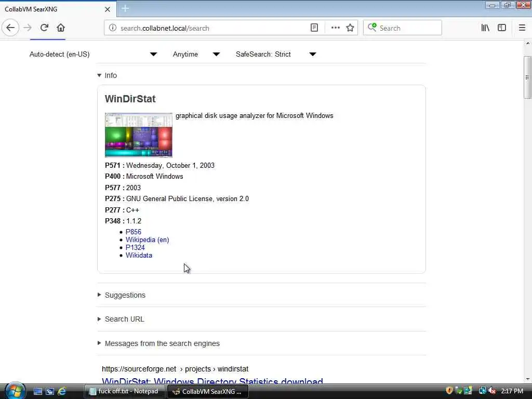Open the SafeSearch: Strict dropdown
This screenshot has width=532, height=399.
click(276, 54)
